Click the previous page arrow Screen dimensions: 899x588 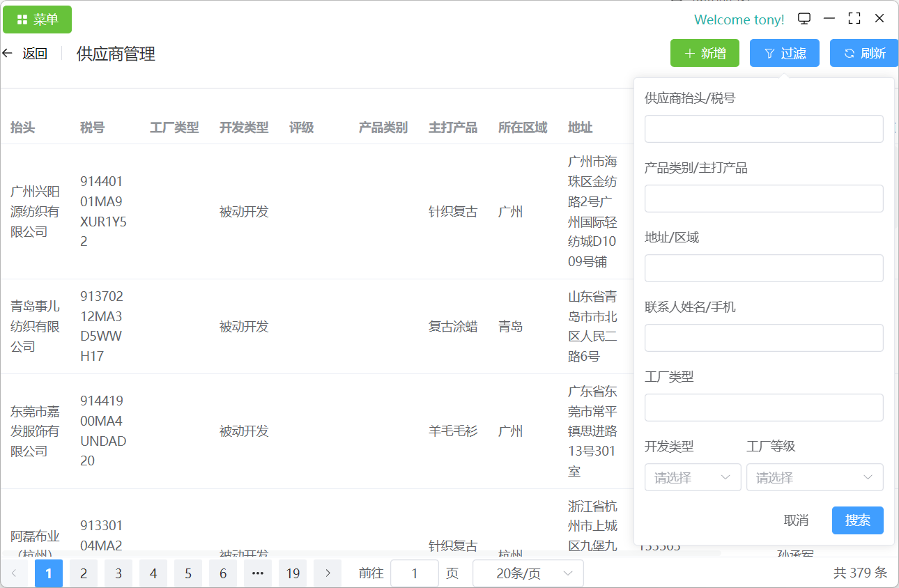click(14, 573)
